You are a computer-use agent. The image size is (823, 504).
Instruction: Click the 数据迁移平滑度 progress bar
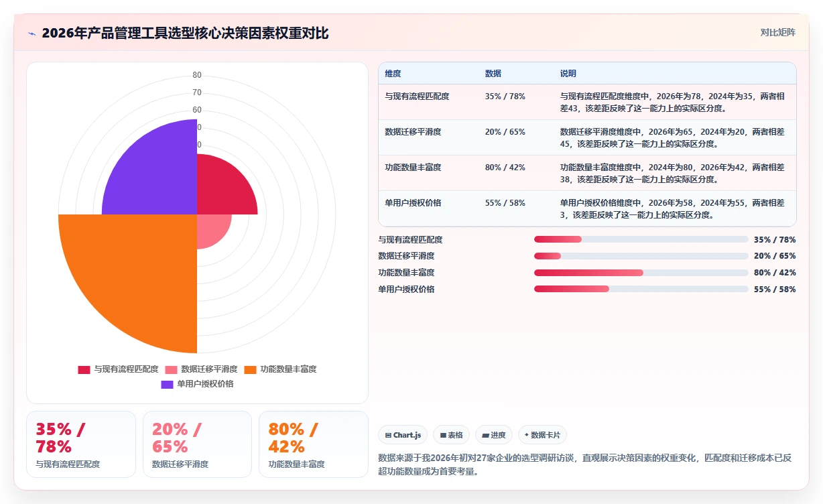[641, 256]
